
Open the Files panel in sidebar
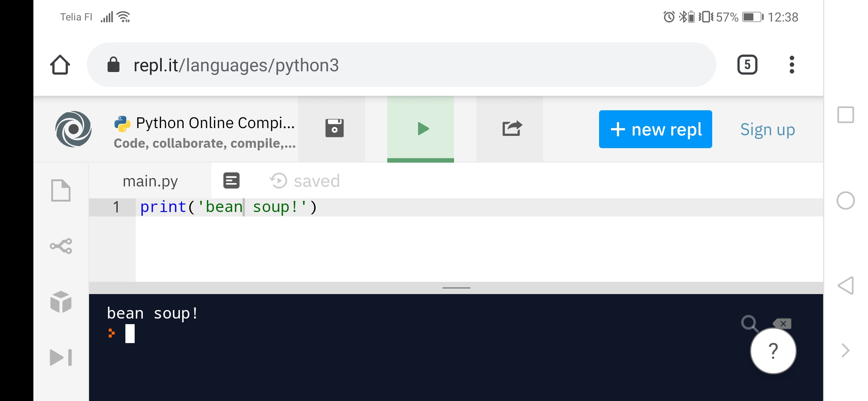tap(61, 190)
